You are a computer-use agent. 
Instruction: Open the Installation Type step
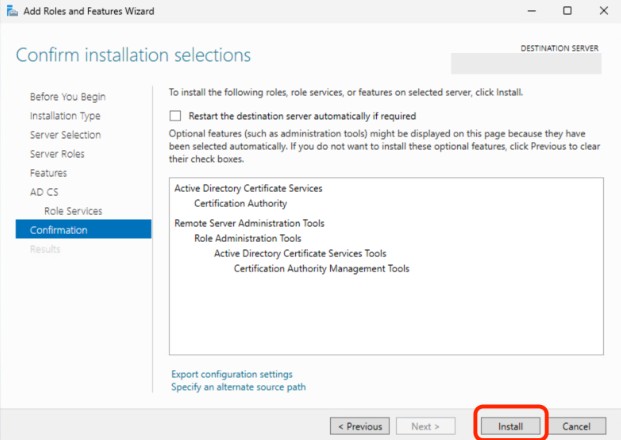click(x=65, y=116)
